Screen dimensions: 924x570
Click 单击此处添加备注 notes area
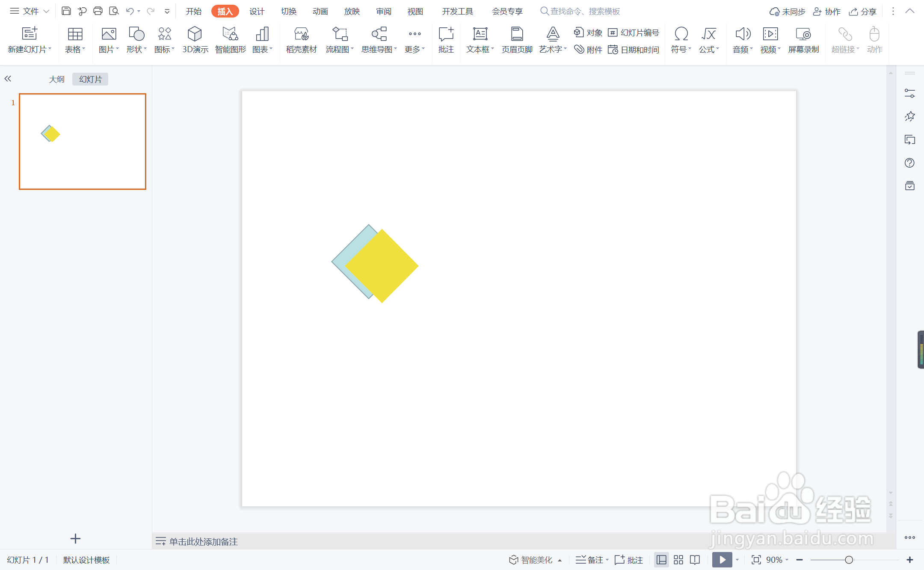(x=204, y=541)
